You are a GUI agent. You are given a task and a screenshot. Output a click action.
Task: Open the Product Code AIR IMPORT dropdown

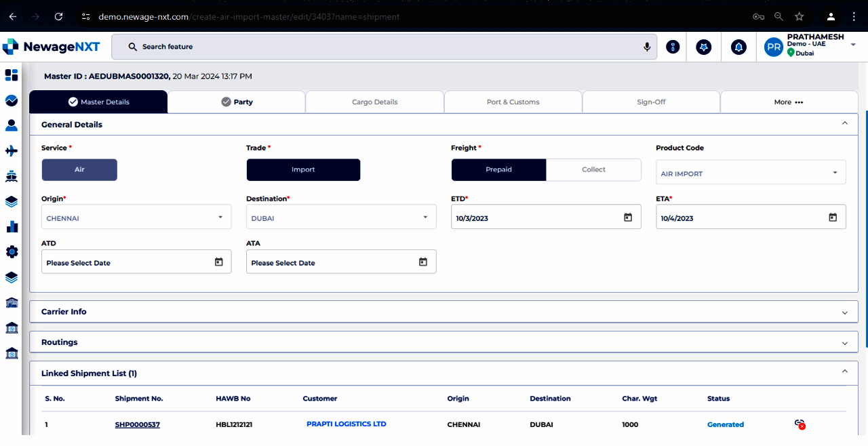pos(750,173)
